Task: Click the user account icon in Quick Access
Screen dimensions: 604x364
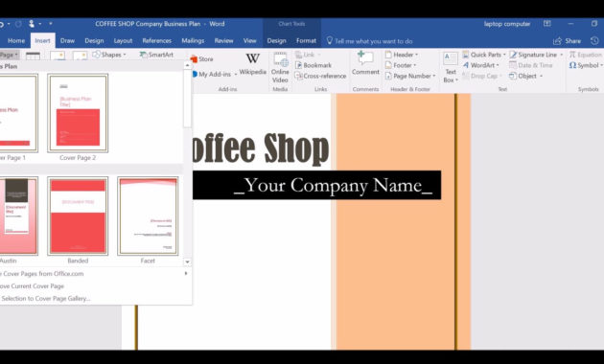Action: point(32,24)
